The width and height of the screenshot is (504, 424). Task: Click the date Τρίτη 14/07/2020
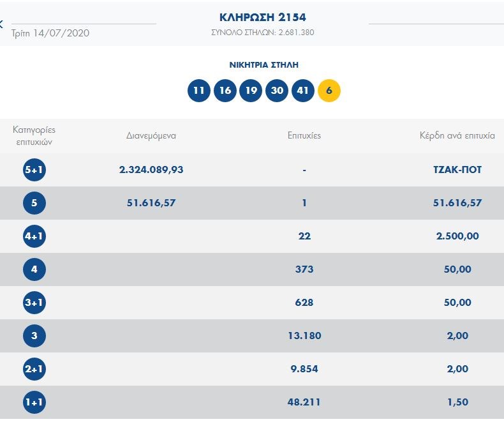50,33
